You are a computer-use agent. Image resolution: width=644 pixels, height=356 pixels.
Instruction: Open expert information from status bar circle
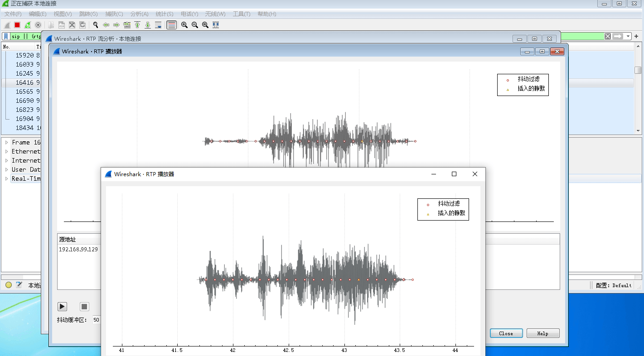tap(9, 285)
